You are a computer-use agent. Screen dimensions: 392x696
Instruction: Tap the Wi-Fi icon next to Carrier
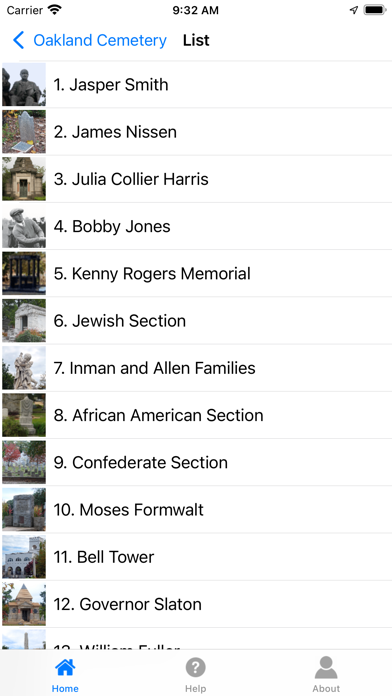point(55,9)
